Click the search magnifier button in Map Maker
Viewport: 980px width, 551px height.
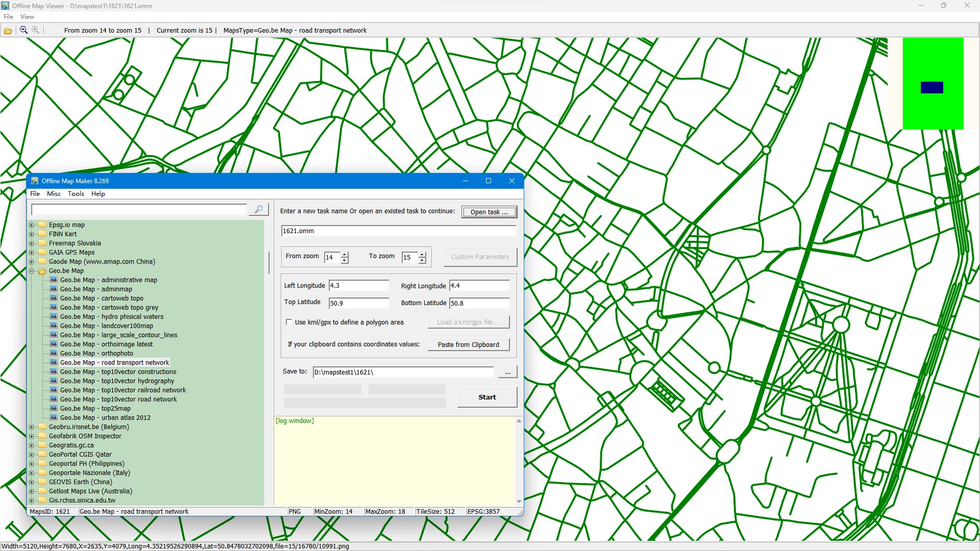[259, 210]
